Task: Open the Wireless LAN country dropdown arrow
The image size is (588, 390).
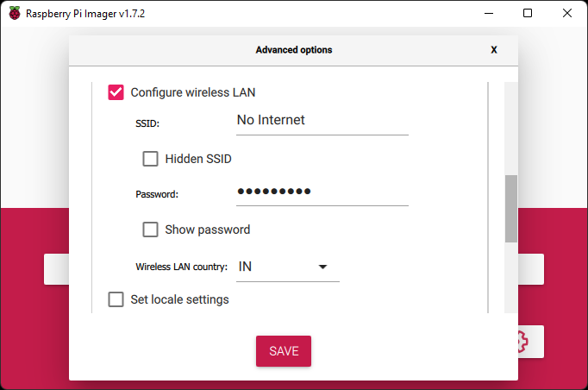Action: tap(322, 267)
